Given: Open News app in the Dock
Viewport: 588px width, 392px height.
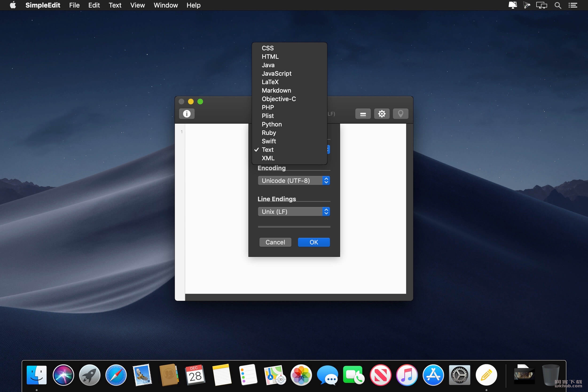Looking at the screenshot, I should pyautogui.click(x=380, y=375).
